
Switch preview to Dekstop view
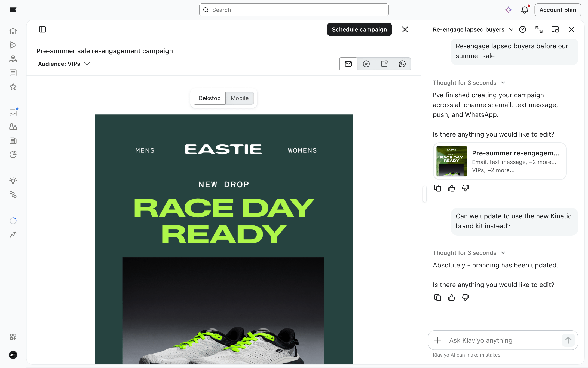210,98
